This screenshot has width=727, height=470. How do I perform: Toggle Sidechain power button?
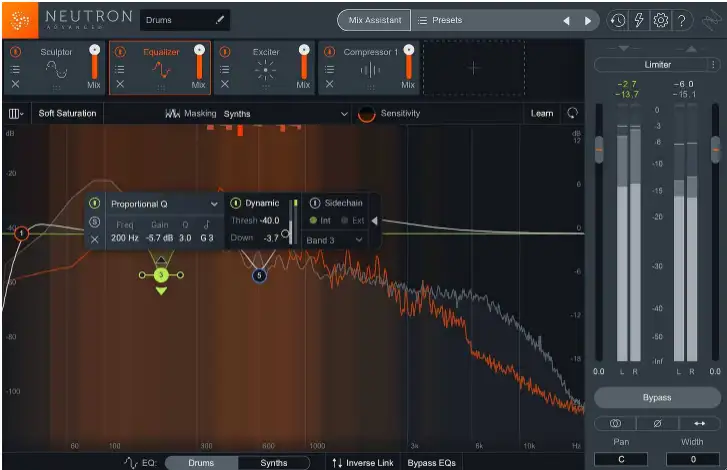[x=315, y=203]
